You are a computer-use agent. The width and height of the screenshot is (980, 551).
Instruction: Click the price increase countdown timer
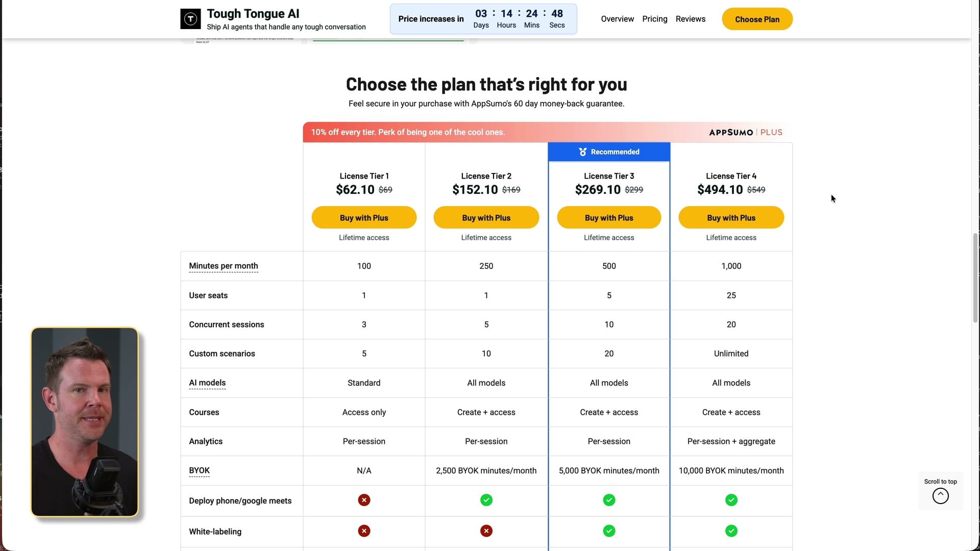pos(483,19)
